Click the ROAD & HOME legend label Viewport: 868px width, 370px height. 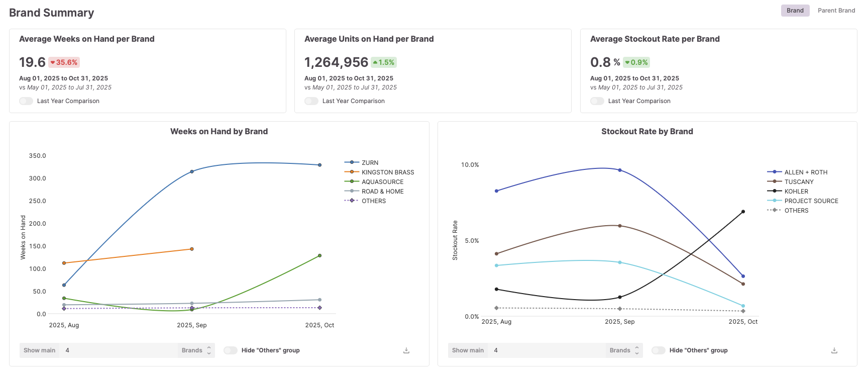coord(382,191)
